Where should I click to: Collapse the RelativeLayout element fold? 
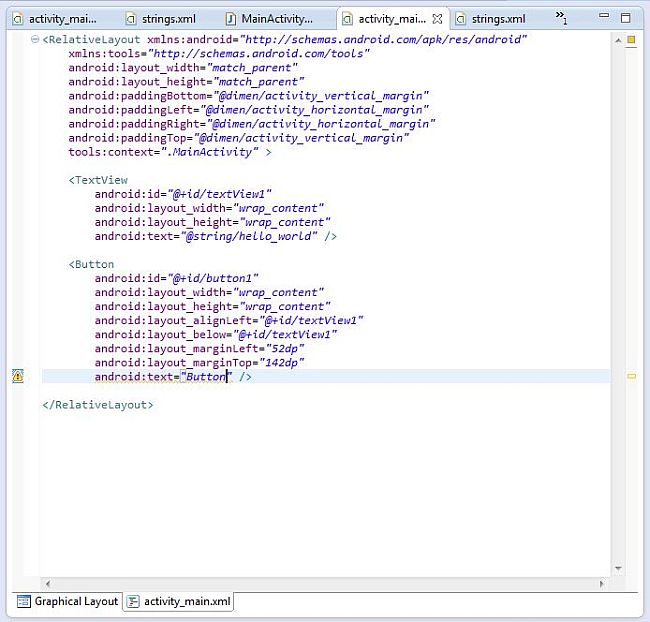click(35, 39)
